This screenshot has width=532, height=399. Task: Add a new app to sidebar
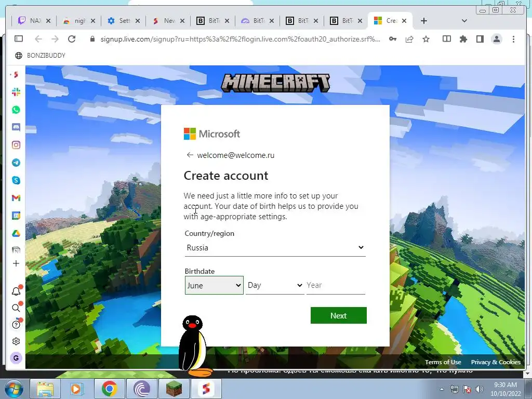[16, 263]
